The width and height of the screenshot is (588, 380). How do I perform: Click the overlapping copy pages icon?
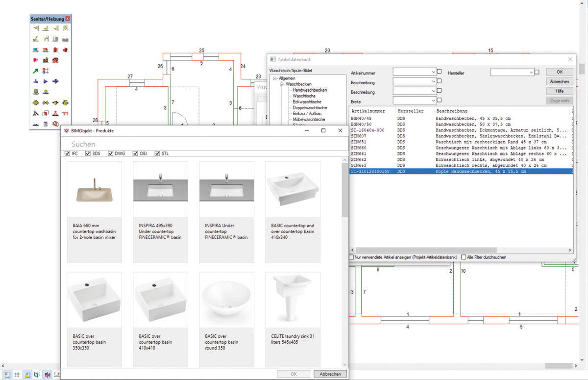click(x=55, y=124)
